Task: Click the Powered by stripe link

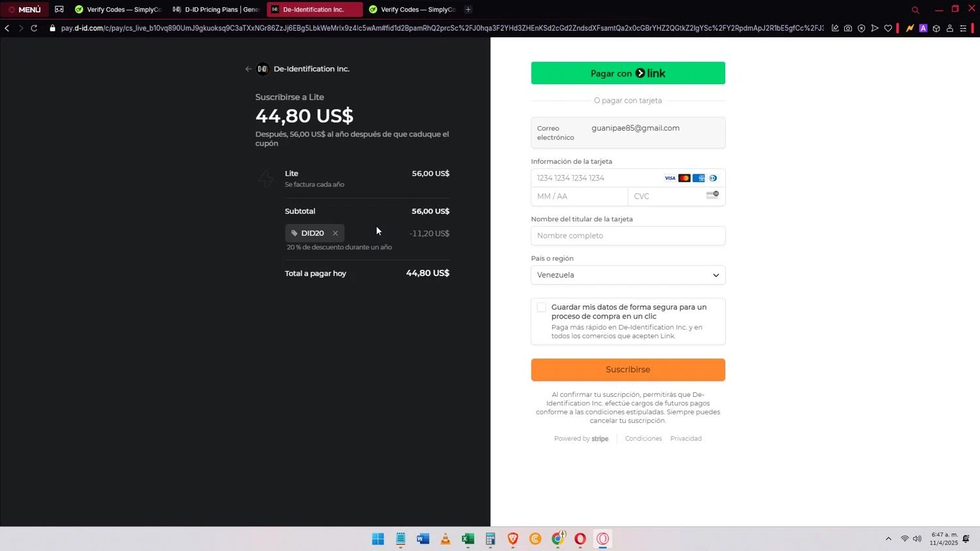Action: click(x=581, y=439)
